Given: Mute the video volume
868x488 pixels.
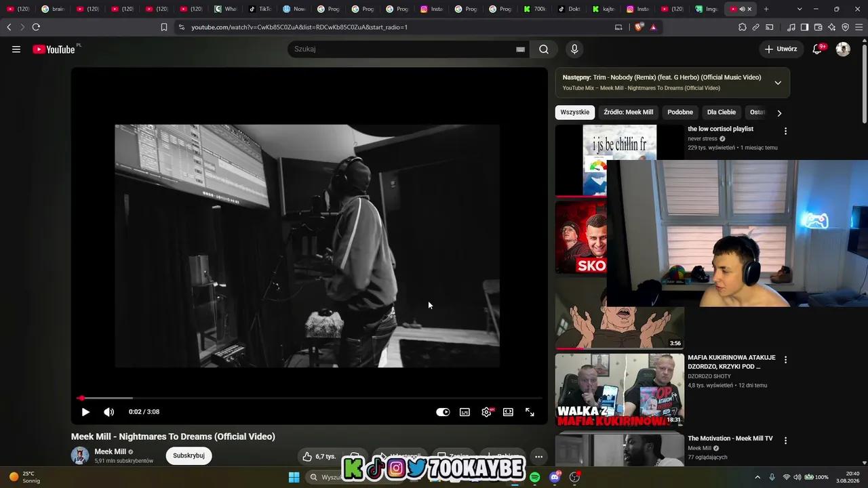Looking at the screenshot, I should click(108, 412).
